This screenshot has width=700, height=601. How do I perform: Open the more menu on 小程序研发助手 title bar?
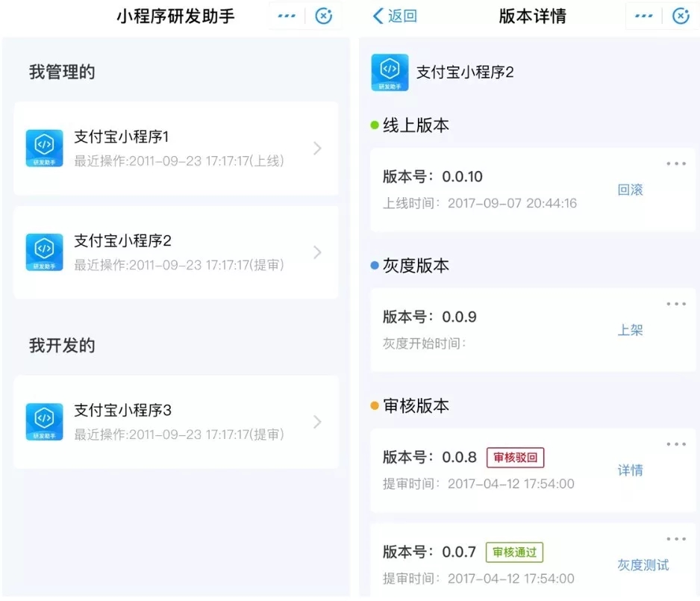point(286,16)
